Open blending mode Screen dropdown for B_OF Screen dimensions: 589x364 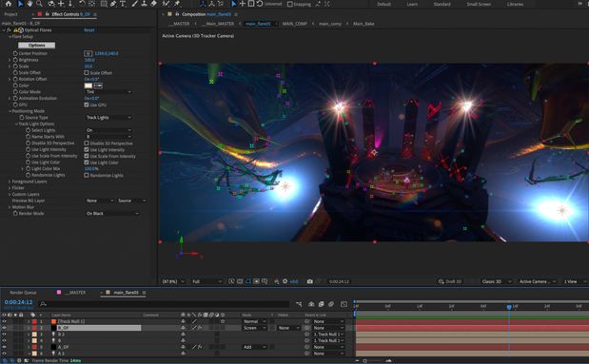click(x=255, y=328)
